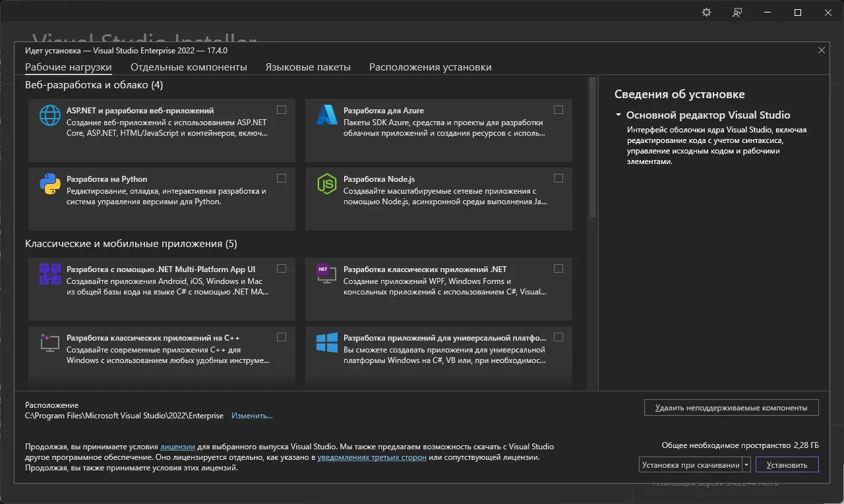Image resolution: width=844 pixels, height=504 pixels.
Task: Open the Языковые пакеты tab
Action: [308, 67]
